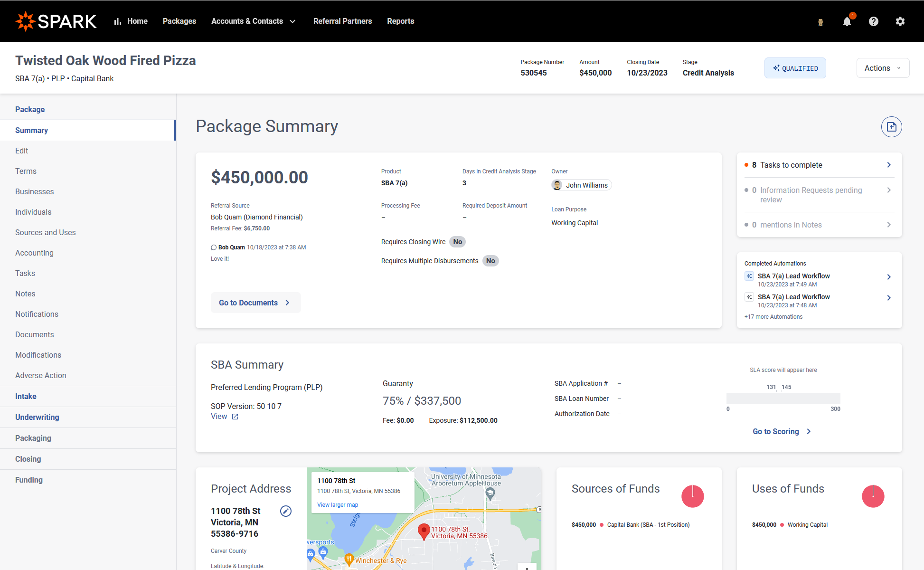This screenshot has width=924, height=570.
Task: Click the sparkle icon in the QUALIFIED badge
Action: click(x=776, y=68)
